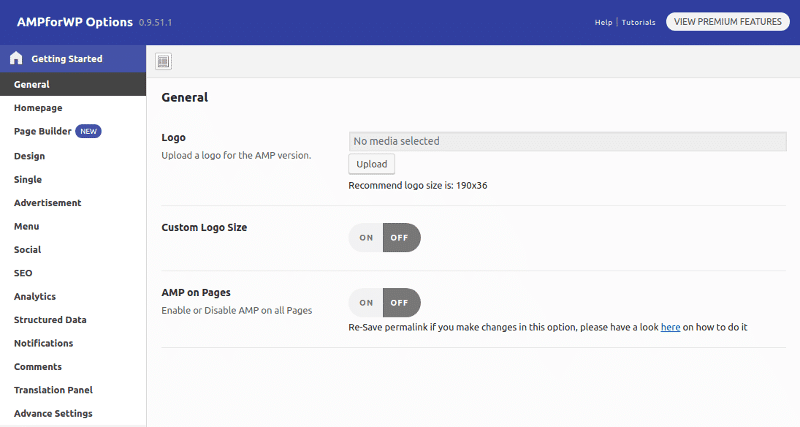Viewport: 800px width, 427px height.
Task: Click View Premium Features button
Action: [728, 21]
